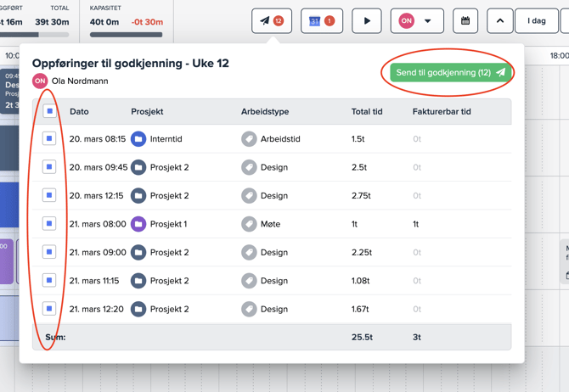Toggle checkbox for 21. mars 12:20 entry

49,309
